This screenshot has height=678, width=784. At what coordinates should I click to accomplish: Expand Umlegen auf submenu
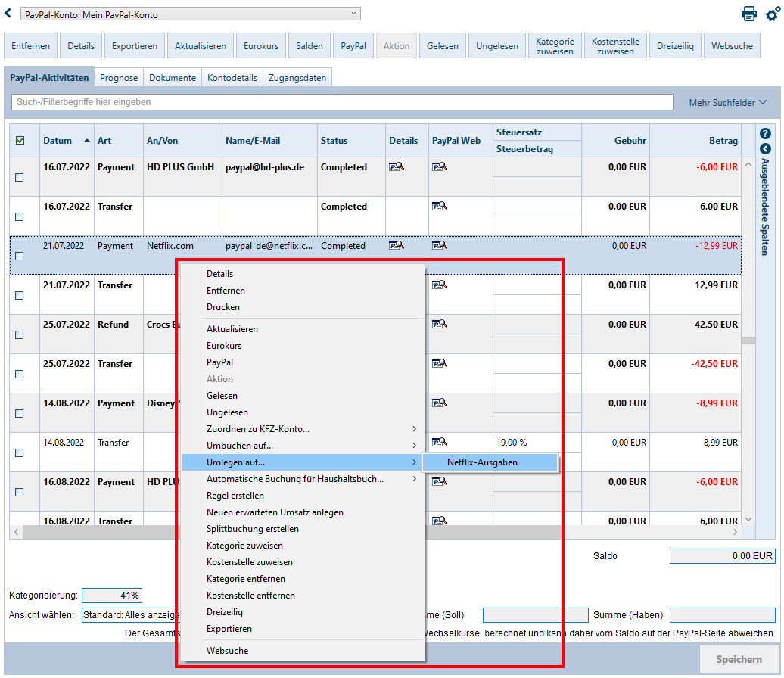pos(303,462)
